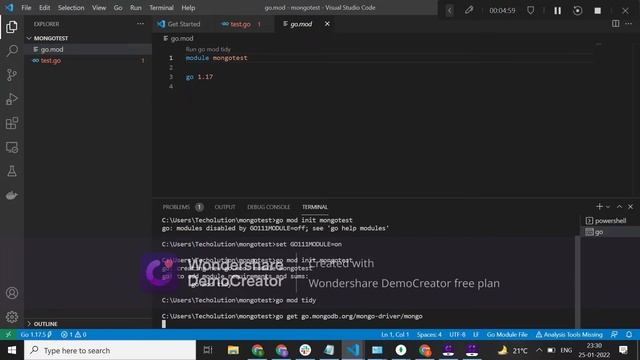The image size is (640, 360).
Task: Open the View menu
Action: coord(99,8)
